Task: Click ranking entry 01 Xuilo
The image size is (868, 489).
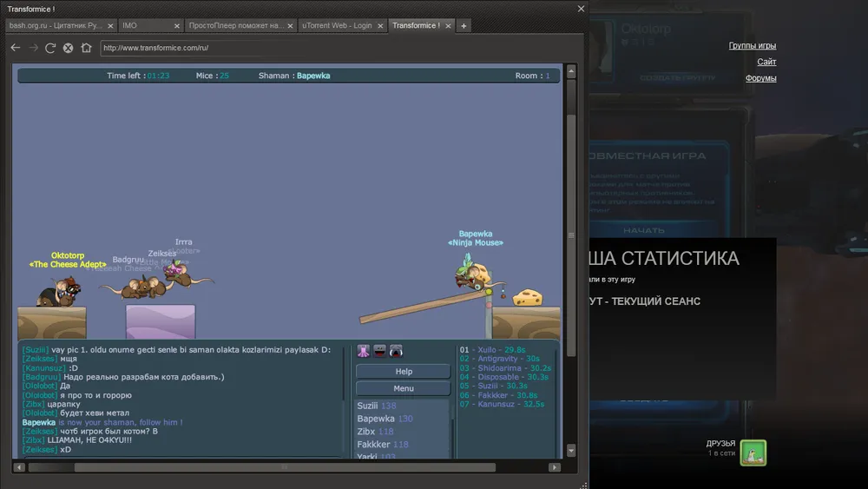Action: tap(493, 350)
